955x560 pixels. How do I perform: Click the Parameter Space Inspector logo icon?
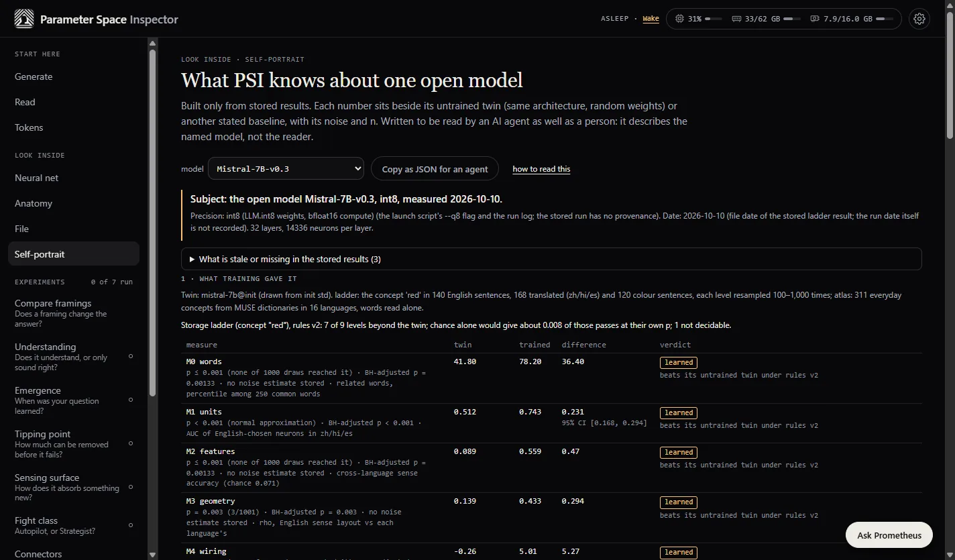pyautogui.click(x=24, y=19)
